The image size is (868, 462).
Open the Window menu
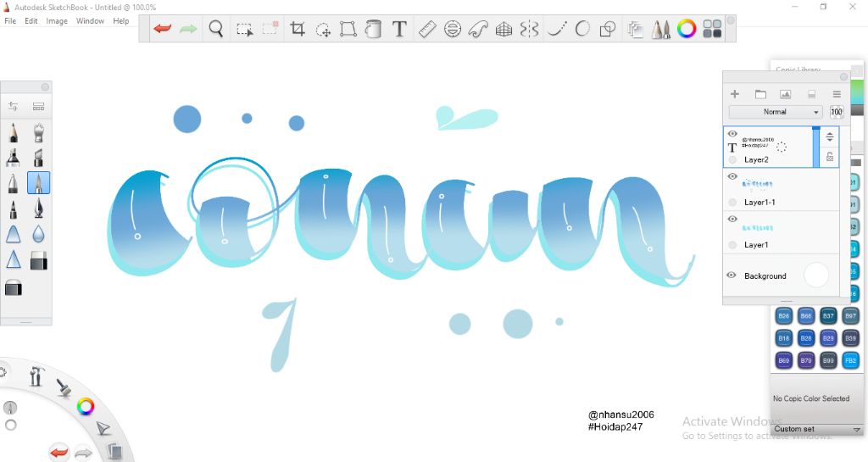pos(90,21)
